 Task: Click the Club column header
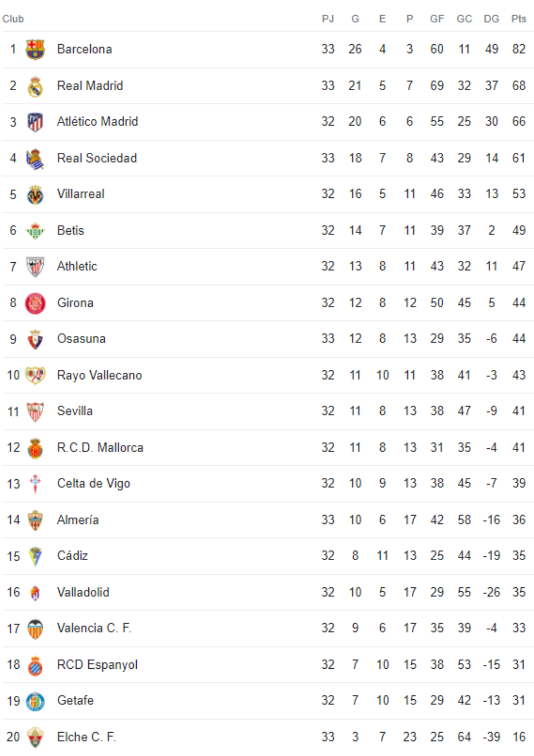(x=13, y=19)
